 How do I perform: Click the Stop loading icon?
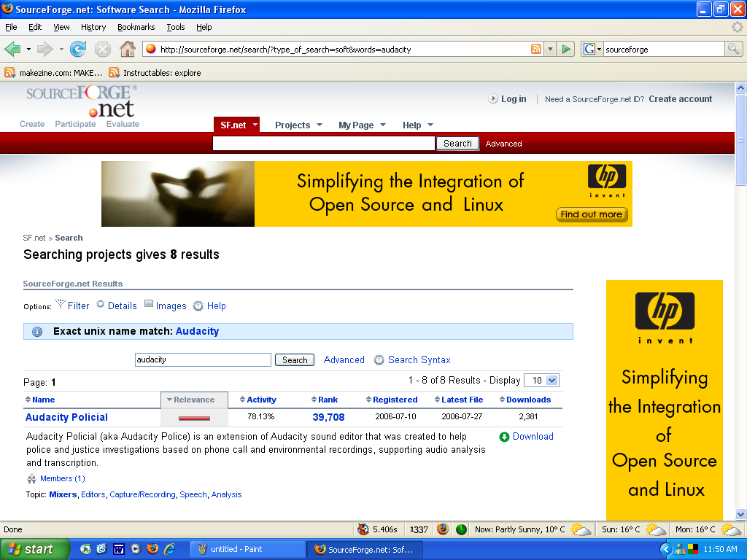[102, 49]
